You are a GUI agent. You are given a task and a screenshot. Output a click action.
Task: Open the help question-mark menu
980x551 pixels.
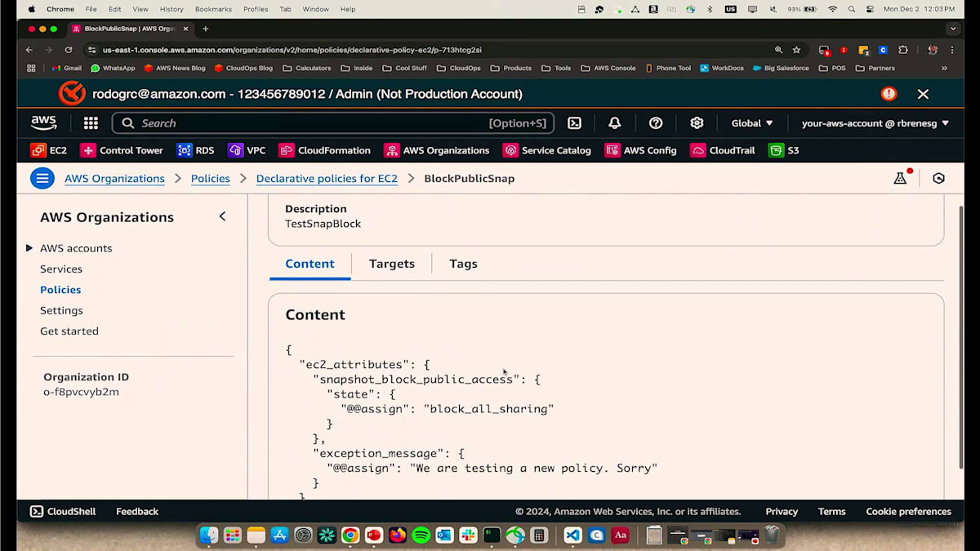coord(656,123)
